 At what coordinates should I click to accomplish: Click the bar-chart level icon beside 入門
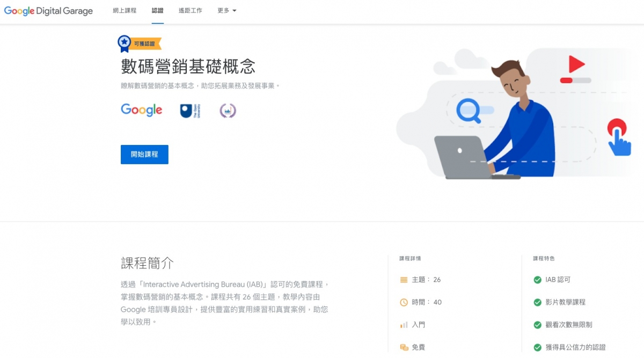click(404, 325)
